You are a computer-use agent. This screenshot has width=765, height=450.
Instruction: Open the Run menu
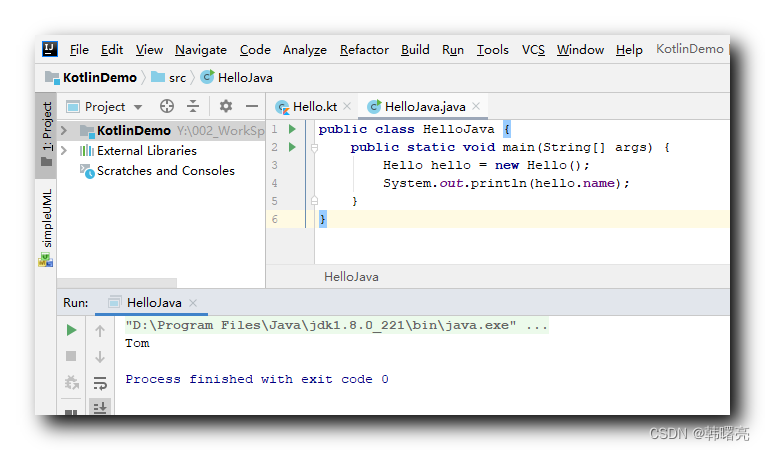click(453, 50)
